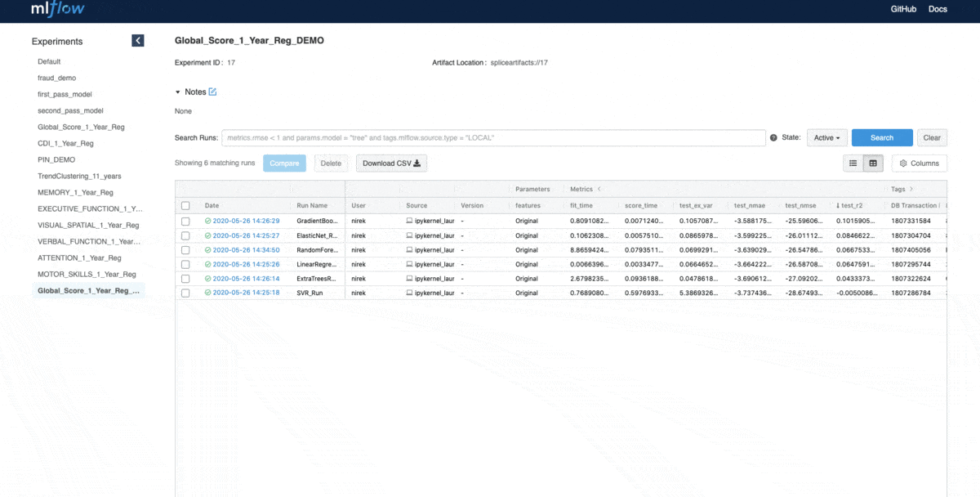
Task: Click the Compare button
Action: click(x=284, y=163)
